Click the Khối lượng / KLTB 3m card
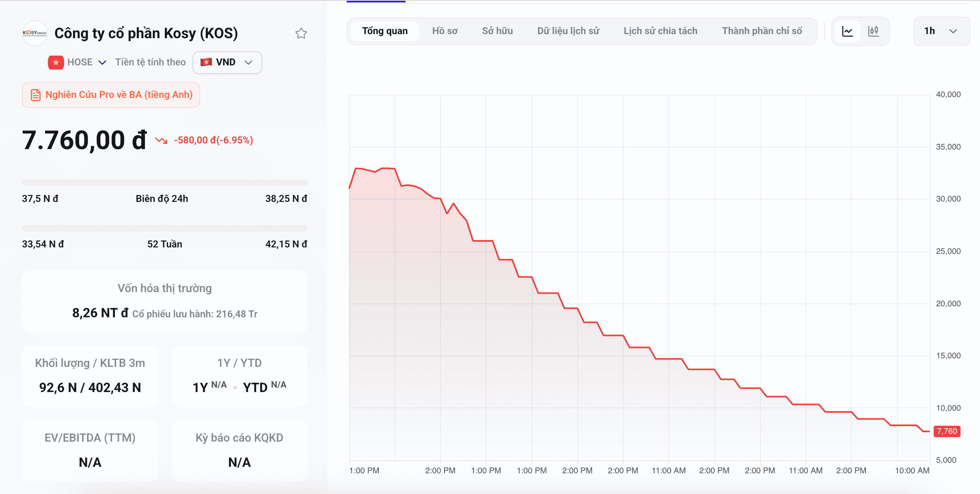 point(90,376)
